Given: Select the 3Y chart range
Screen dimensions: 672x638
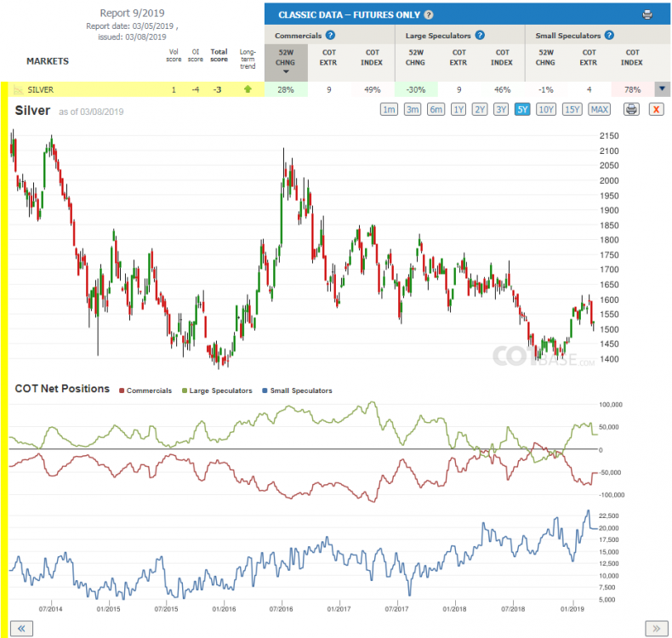Looking at the screenshot, I should (x=501, y=110).
